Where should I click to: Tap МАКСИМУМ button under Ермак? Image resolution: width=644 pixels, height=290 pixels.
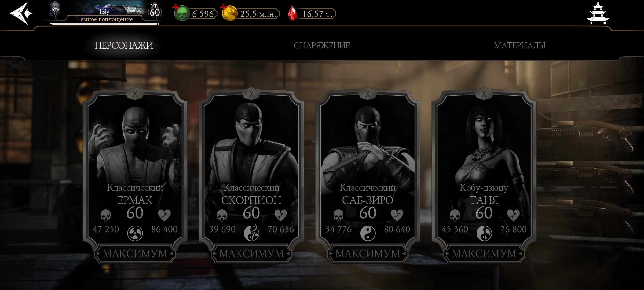tap(135, 253)
